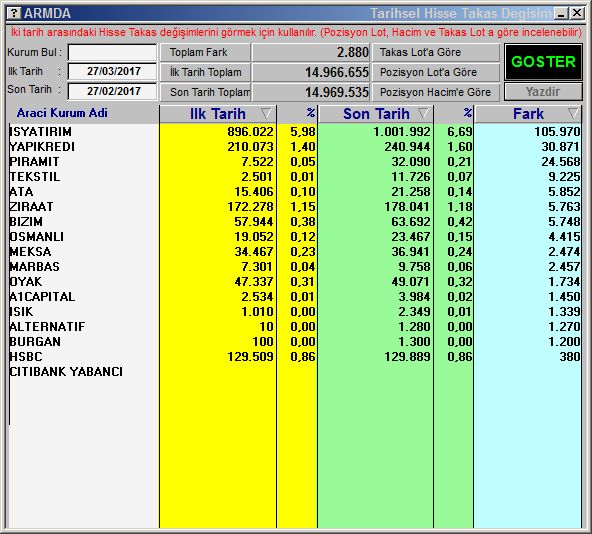
Task: Click the second % column header
Action: point(467,113)
